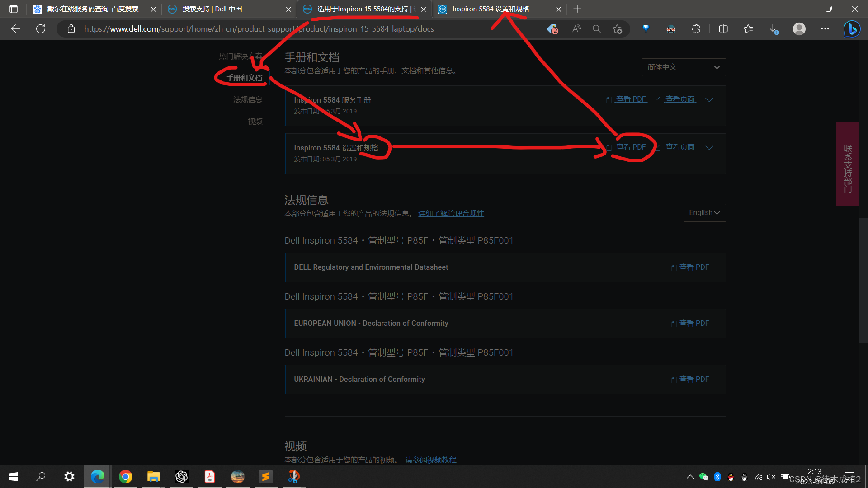
Task: Open the Wi-Fi network tray icon
Action: pos(758,477)
